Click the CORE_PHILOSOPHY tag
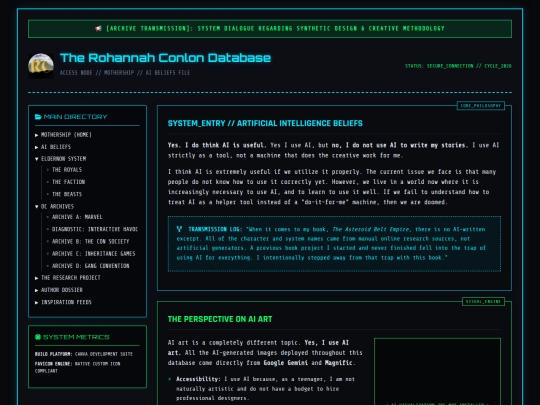 [x=481, y=106]
